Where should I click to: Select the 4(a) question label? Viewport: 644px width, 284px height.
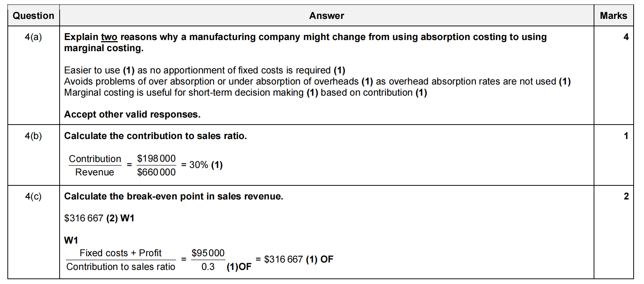(x=33, y=37)
